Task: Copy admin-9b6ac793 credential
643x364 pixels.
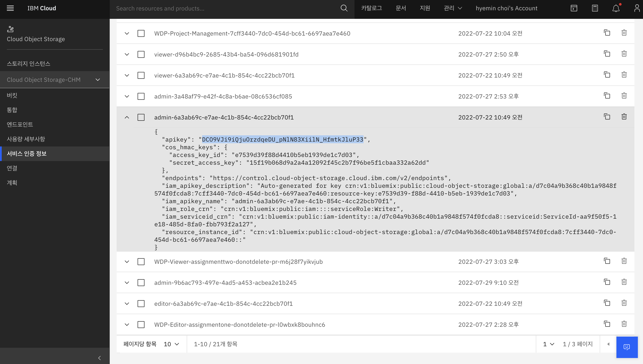Action: [x=607, y=282]
